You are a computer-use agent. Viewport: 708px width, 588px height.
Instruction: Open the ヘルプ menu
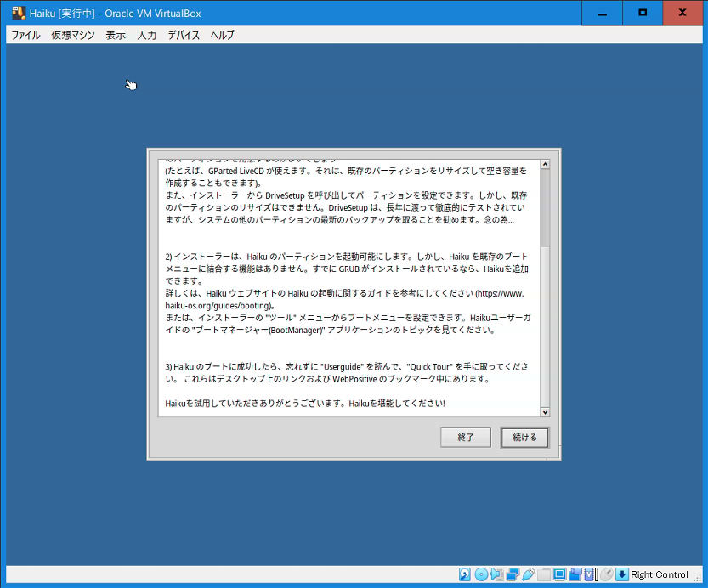[x=222, y=35]
